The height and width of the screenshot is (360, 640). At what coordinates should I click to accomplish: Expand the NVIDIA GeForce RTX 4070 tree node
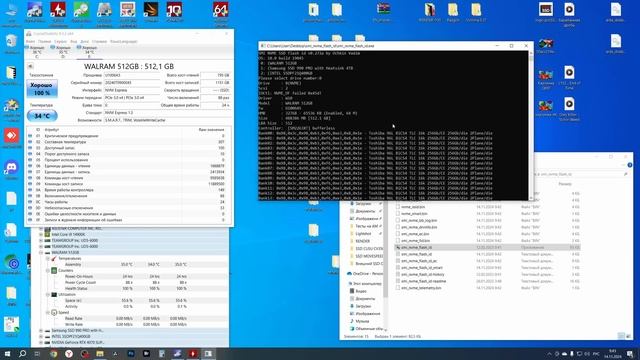(x=41, y=343)
